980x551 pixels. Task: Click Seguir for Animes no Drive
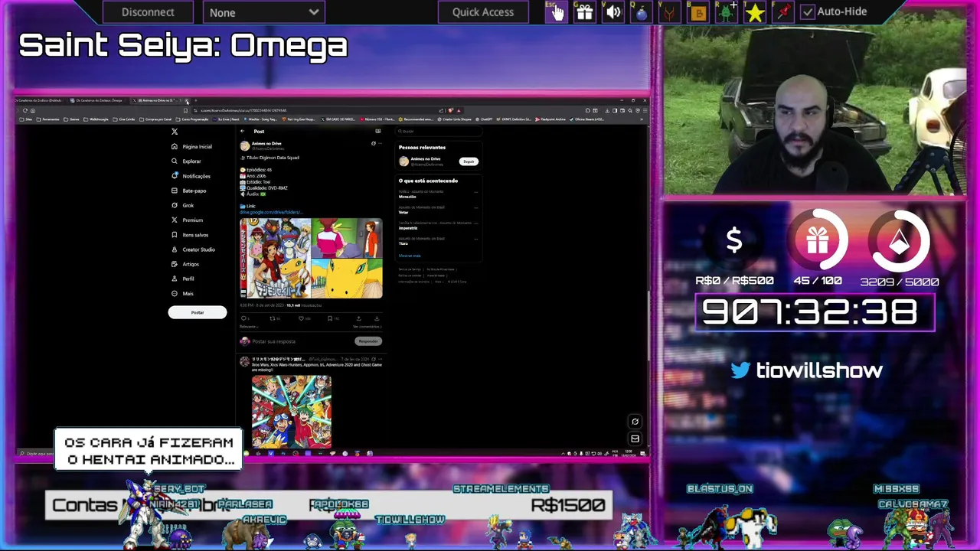(x=469, y=161)
